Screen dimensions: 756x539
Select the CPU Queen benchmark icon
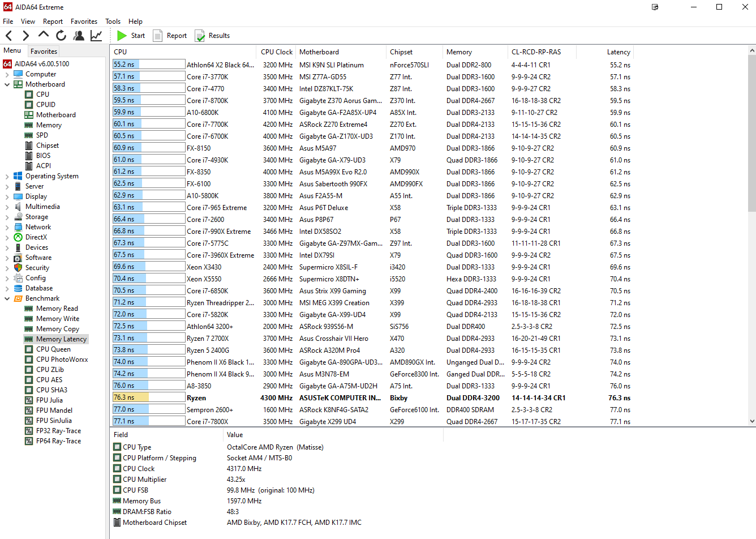tap(29, 349)
